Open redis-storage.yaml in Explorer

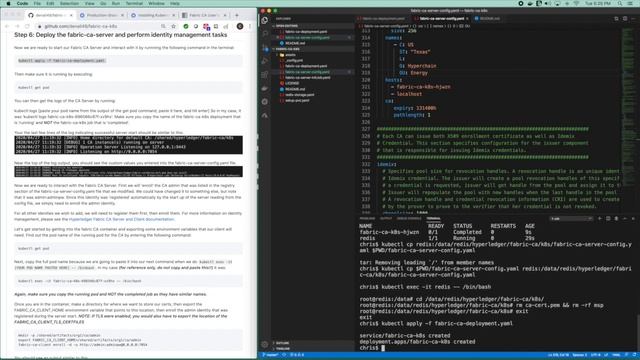click(300, 95)
